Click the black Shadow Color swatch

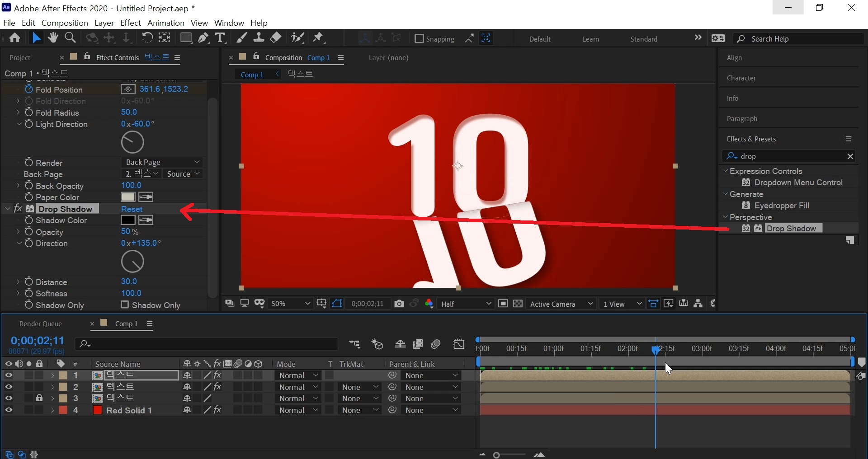click(x=128, y=220)
